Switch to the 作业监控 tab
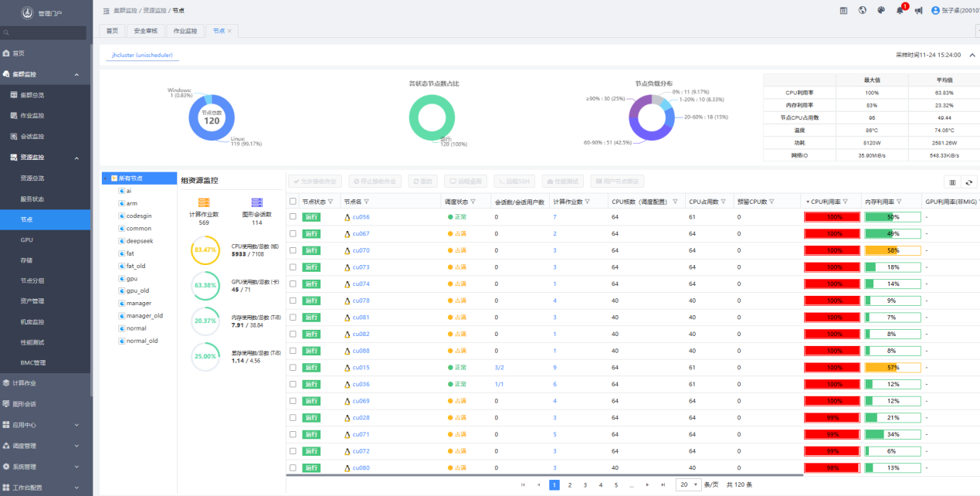This screenshot has width=980, height=496. pos(185,31)
